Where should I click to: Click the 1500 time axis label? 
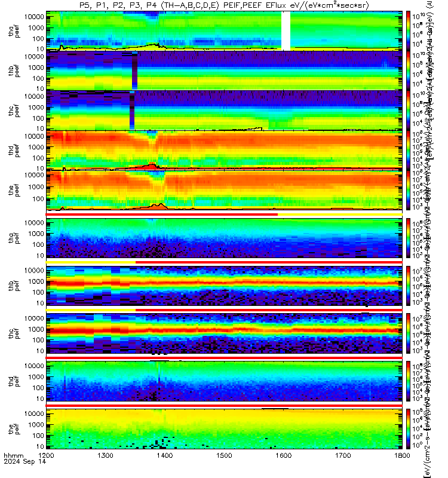tap(225, 455)
